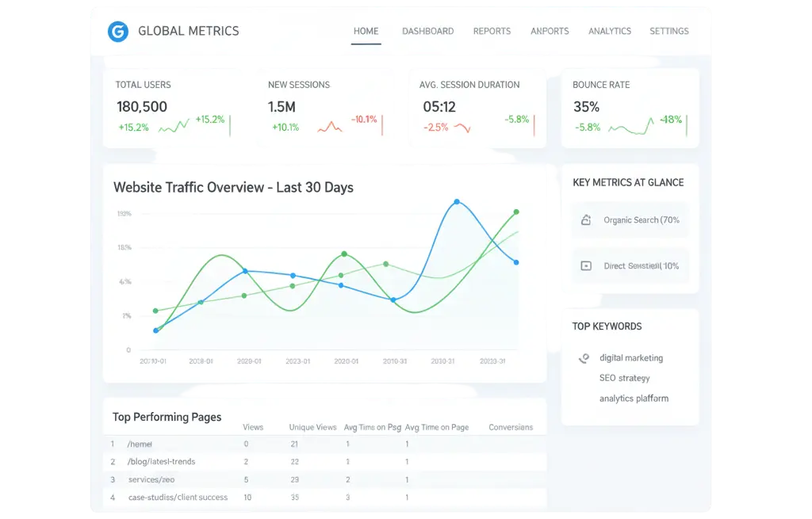Click the Total Users green sparkline
Viewport: 812px width, 519px height.
(x=174, y=126)
